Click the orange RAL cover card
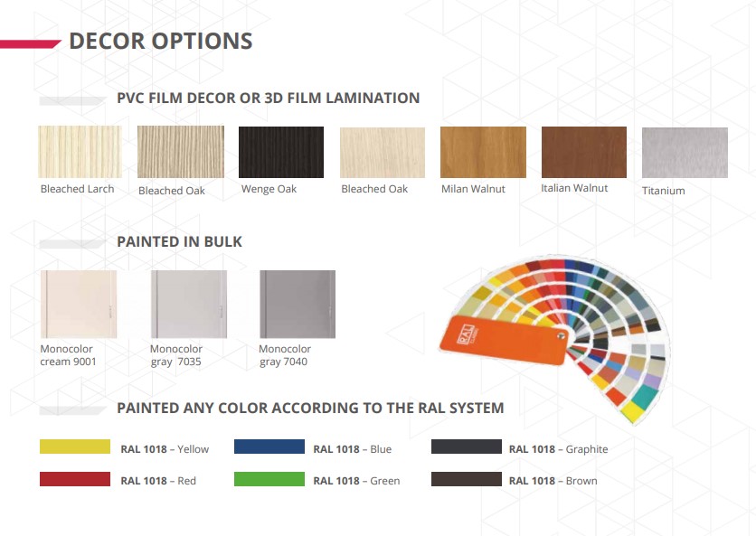 coord(504,340)
